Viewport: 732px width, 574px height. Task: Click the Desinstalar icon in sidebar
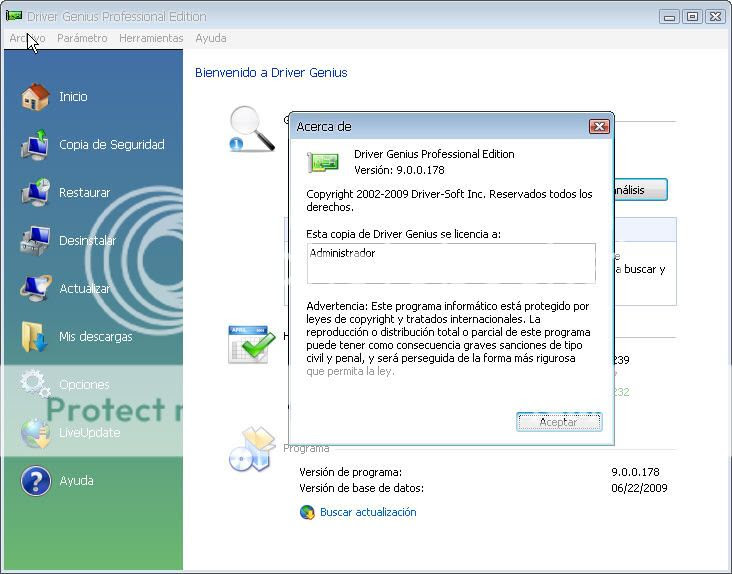[x=35, y=240]
